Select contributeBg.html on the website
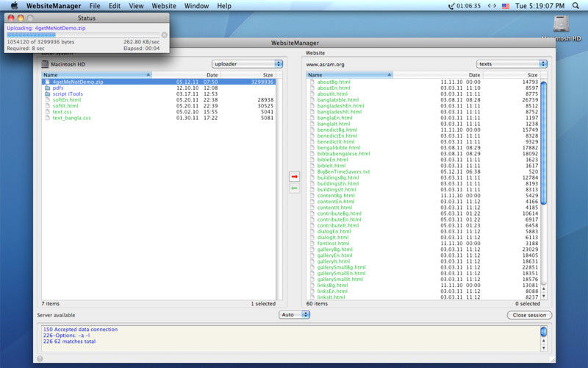Image resolution: width=588 pixels, height=368 pixels. tap(423, 213)
